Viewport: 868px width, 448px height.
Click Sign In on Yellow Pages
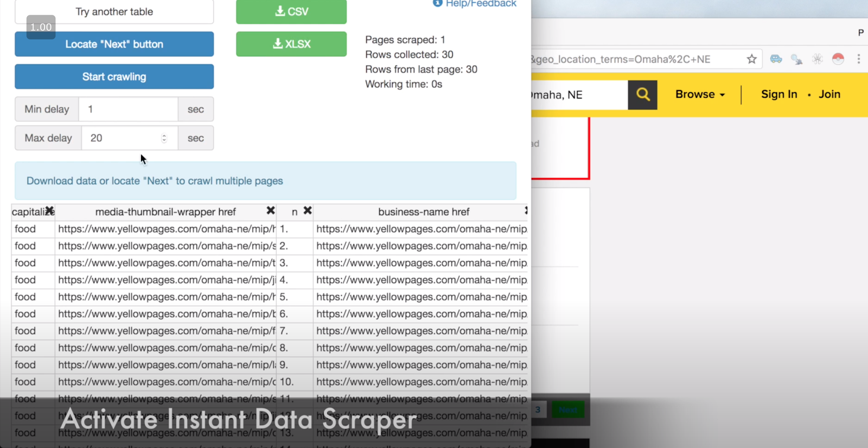tap(779, 94)
